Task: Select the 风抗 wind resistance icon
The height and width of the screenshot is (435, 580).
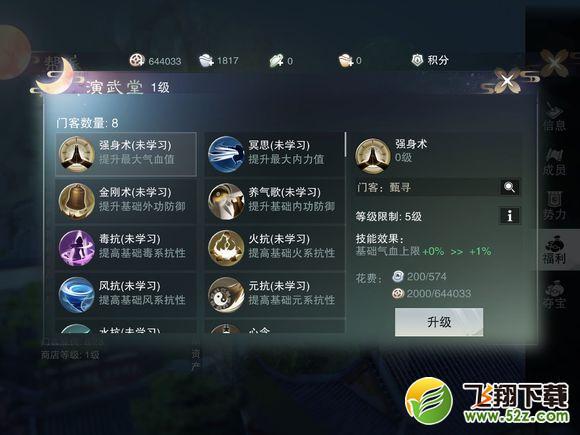Action: [76, 295]
